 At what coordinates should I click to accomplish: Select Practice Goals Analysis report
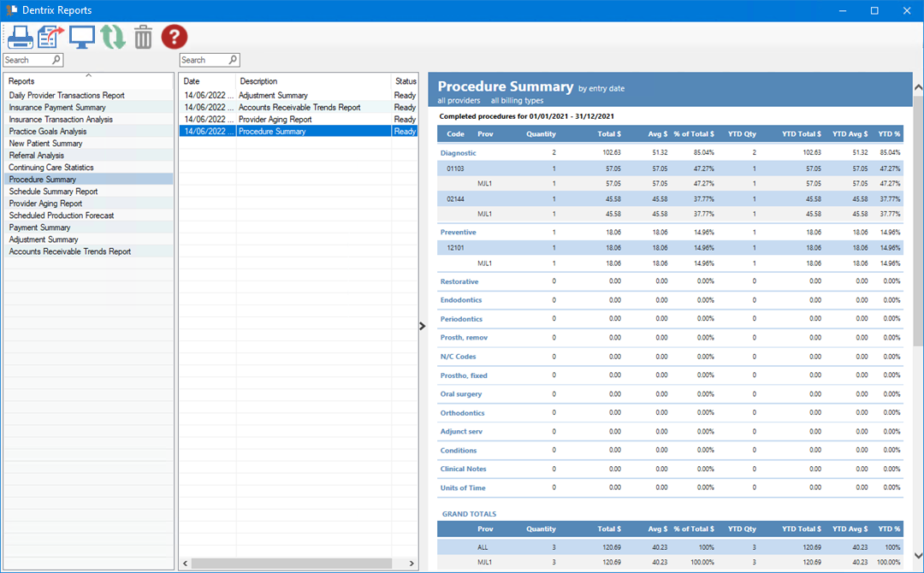(48, 132)
